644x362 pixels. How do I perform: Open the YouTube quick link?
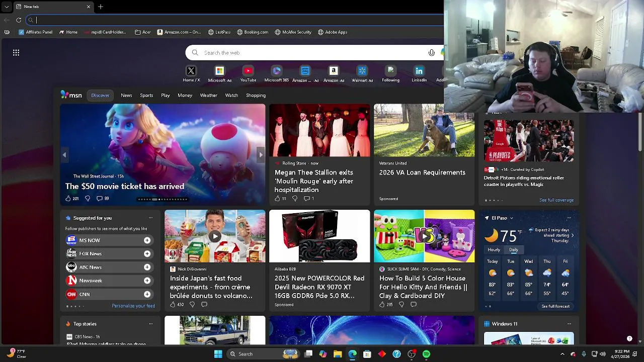coord(248,74)
